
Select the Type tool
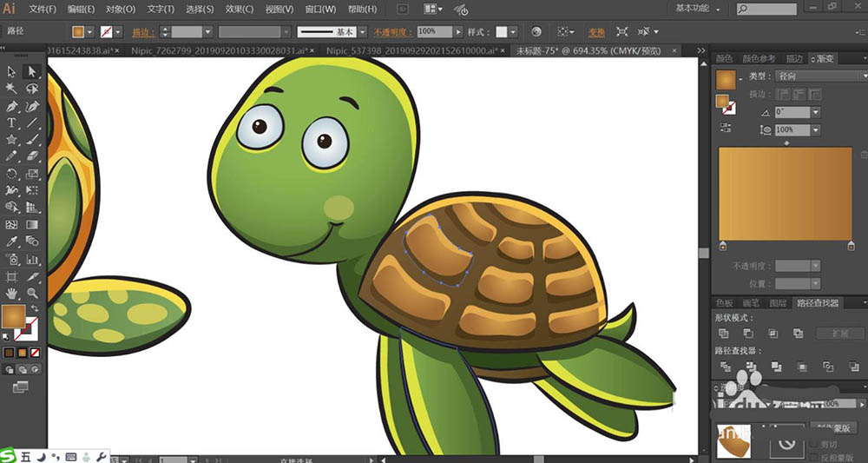[11, 123]
